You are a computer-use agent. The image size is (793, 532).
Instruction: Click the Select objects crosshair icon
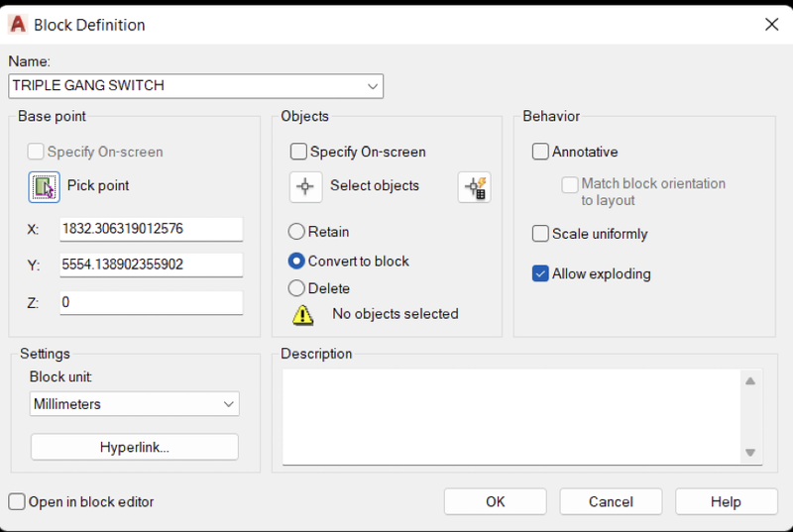tap(305, 187)
